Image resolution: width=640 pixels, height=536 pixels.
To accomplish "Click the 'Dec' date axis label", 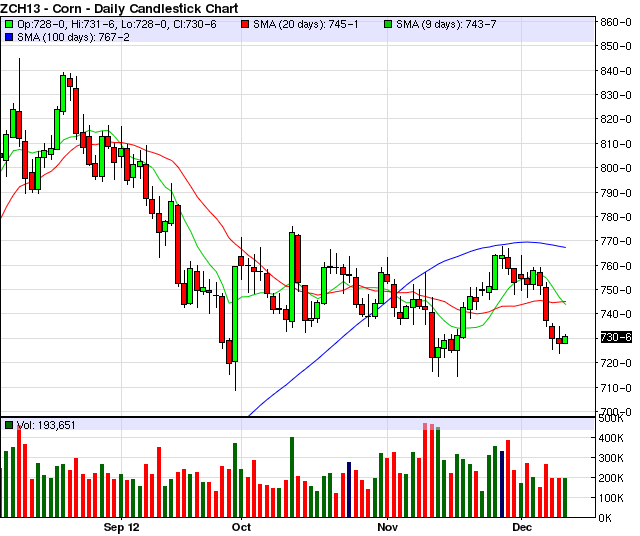I will coord(522,527).
